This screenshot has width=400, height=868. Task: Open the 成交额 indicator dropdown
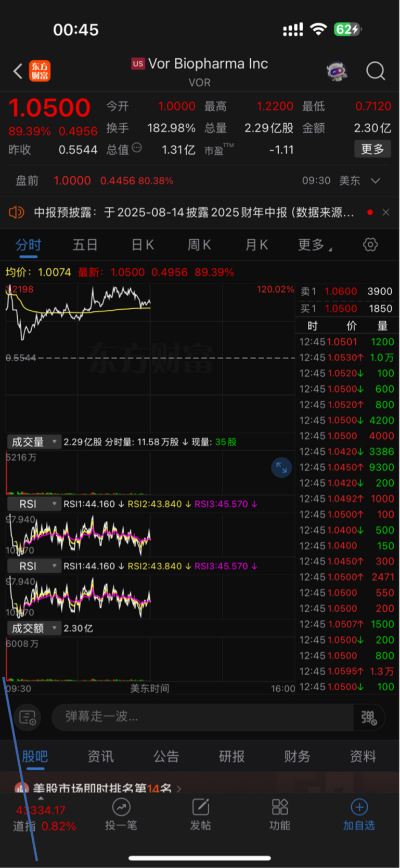pos(34,628)
